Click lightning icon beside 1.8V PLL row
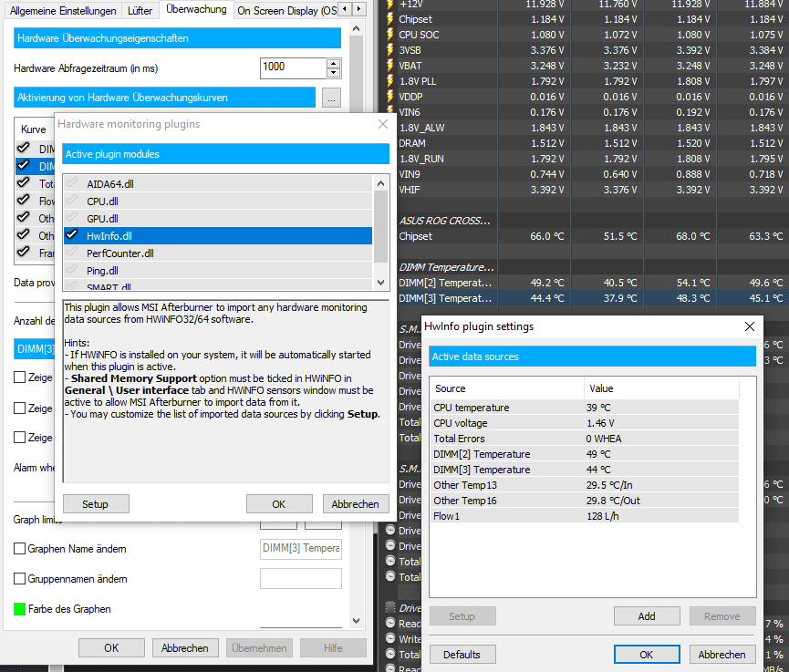 pos(389,81)
